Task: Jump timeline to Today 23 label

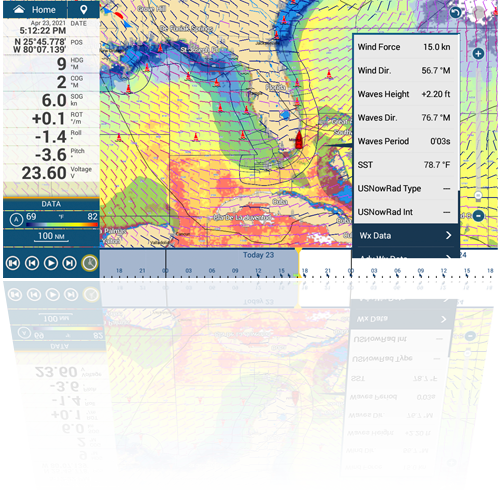Action: pyautogui.click(x=258, y=255)
